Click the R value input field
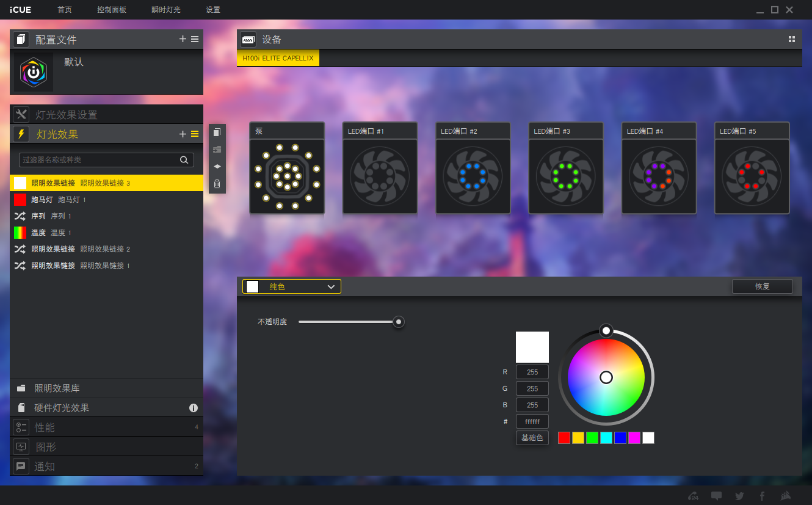The height and width of the screenshot is (505, 812). [x=532, y=372]
